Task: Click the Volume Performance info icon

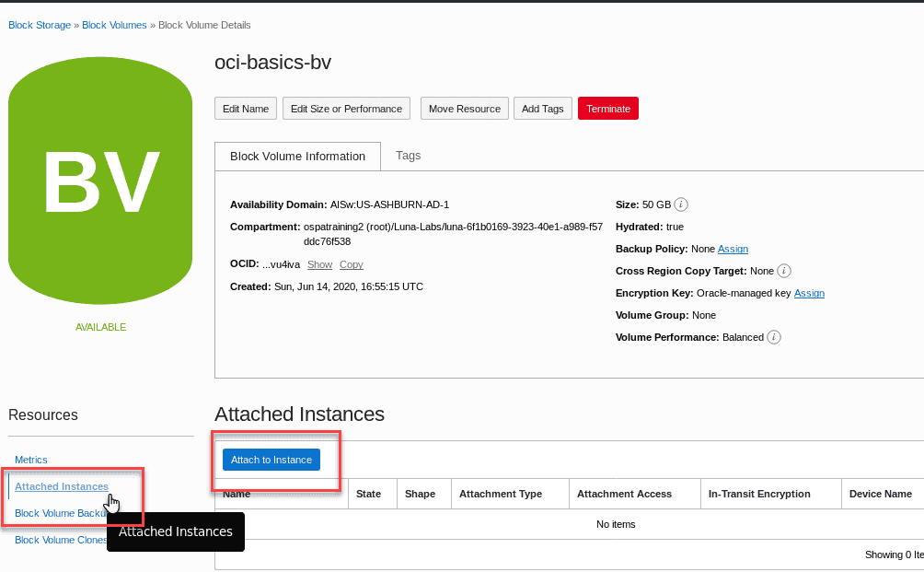Action: click(x=773, y=337)
